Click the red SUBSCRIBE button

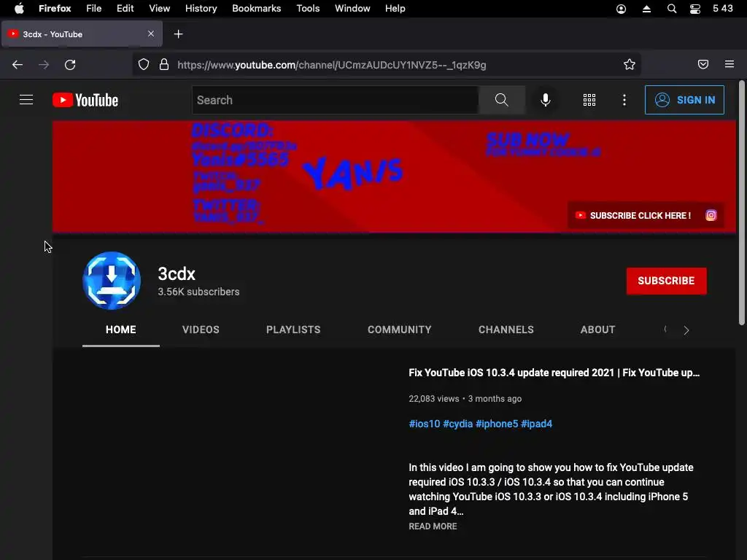click(x=667, y=281)
